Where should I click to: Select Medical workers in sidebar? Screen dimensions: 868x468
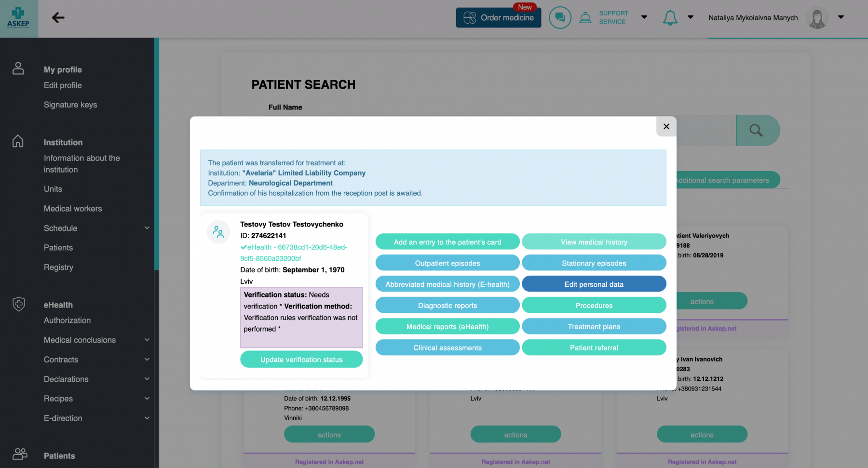tap(73, 209)
